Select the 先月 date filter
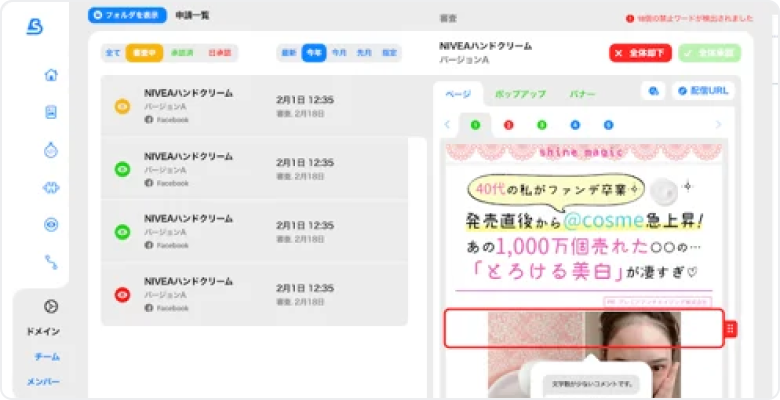 click(x=364, y=53)
